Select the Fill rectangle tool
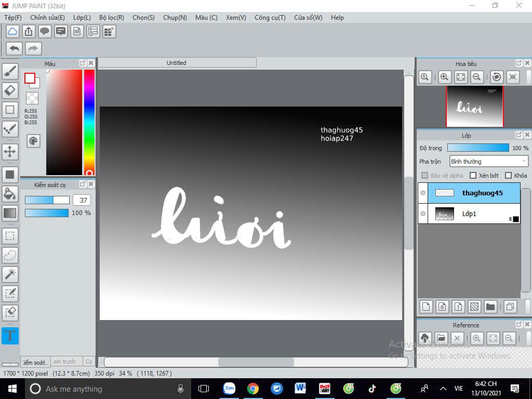This screenshot has height=399, width=532. point(10,175)
